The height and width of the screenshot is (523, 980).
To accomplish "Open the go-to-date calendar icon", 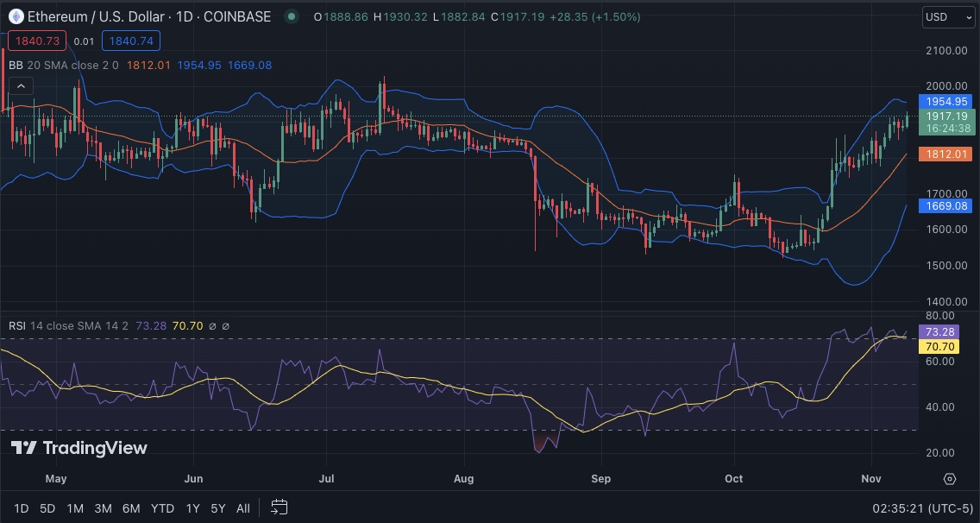I will click(279, 507).
